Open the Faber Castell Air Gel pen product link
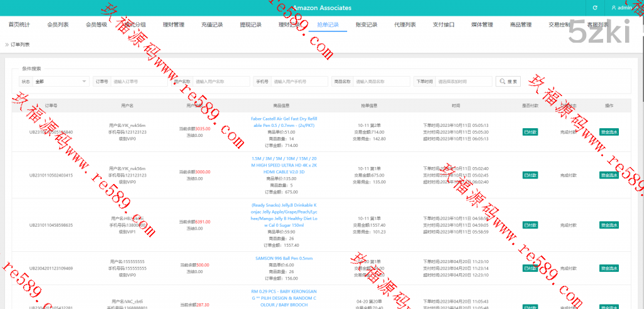Image resolution: width=644 pixels, height=309 pixels. point(284,122)
